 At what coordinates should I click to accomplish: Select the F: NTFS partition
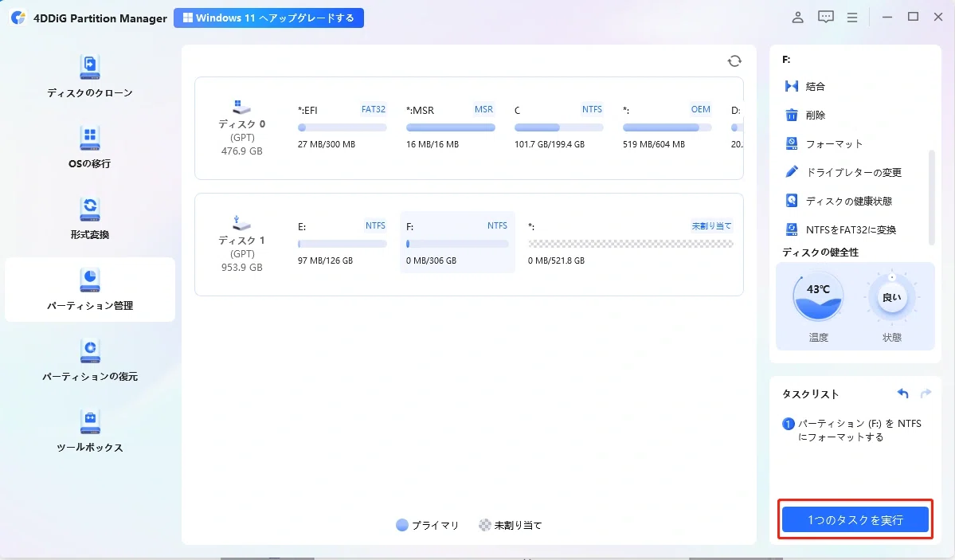pyautogui.click(x=457, y=242)
